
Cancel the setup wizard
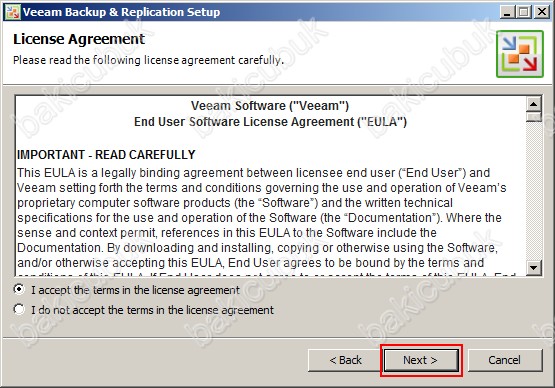click(505, 360)
